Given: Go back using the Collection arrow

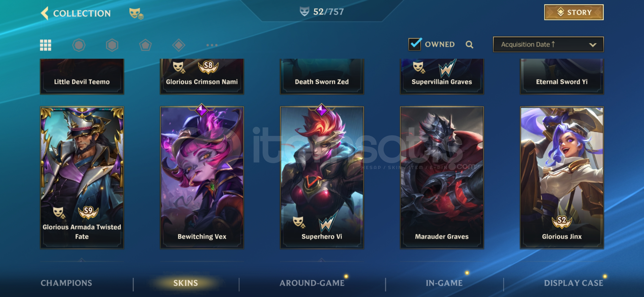Looking at the screenshot, I should pos(45,13).
